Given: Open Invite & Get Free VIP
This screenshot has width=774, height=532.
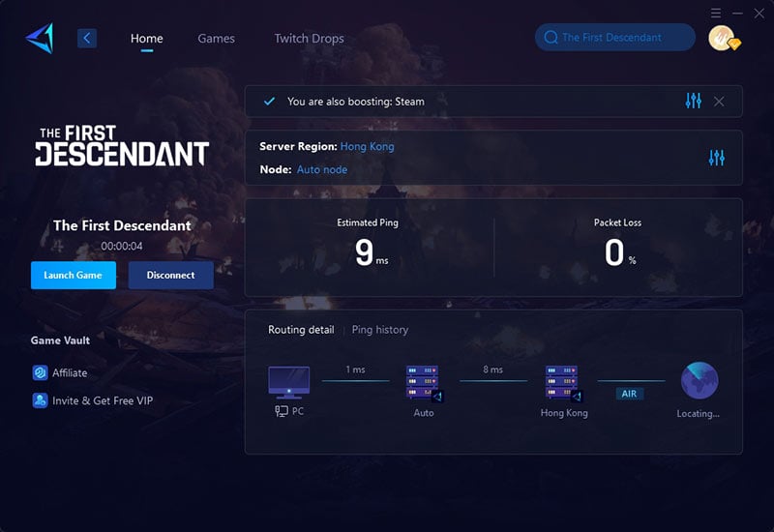Looking at the screenshot, I should tap(103, 400).
